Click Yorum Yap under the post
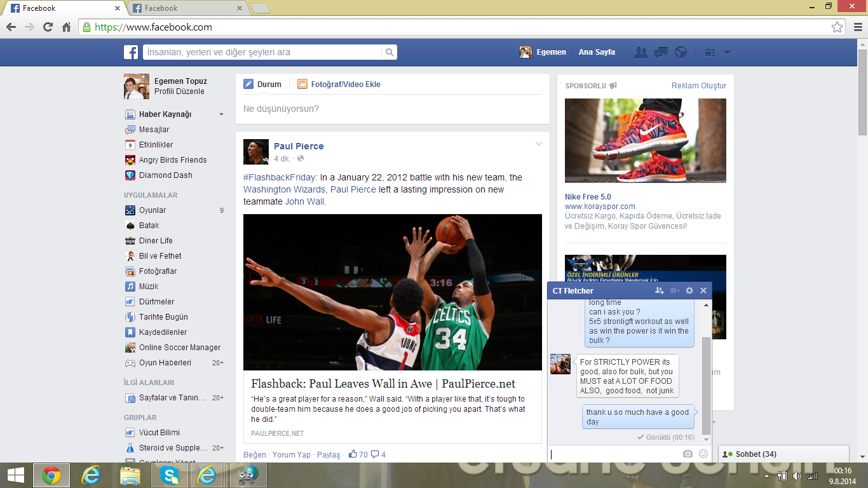This screenshot has width=868, height=488. (x=292, y=454)
